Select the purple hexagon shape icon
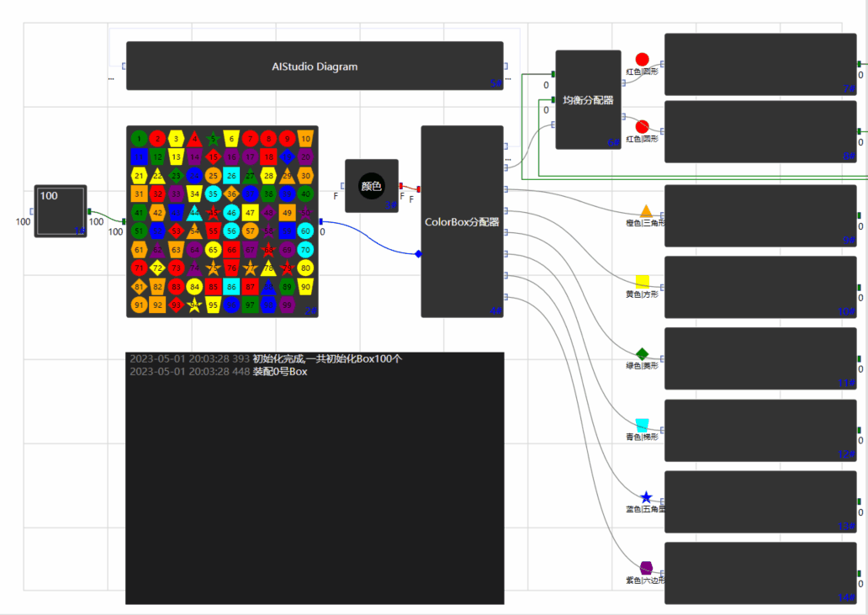The width and height of the screenshot is (868, 615). pyautogui.click(x=646, y=568)
